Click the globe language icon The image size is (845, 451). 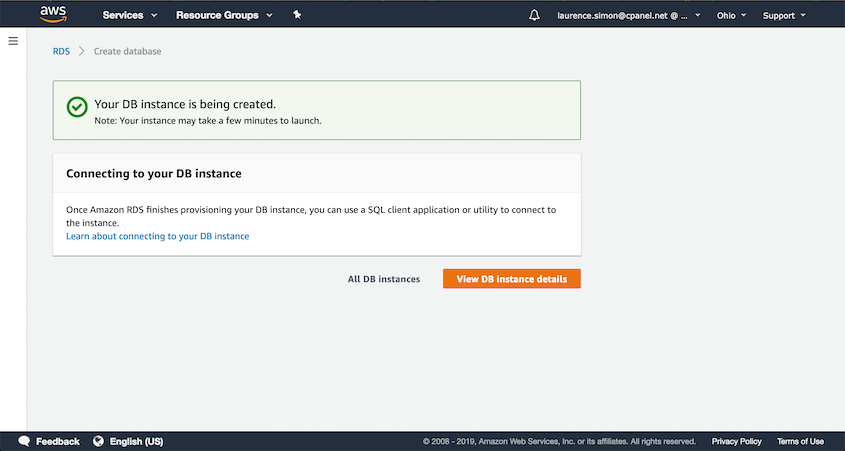point(98,441)
